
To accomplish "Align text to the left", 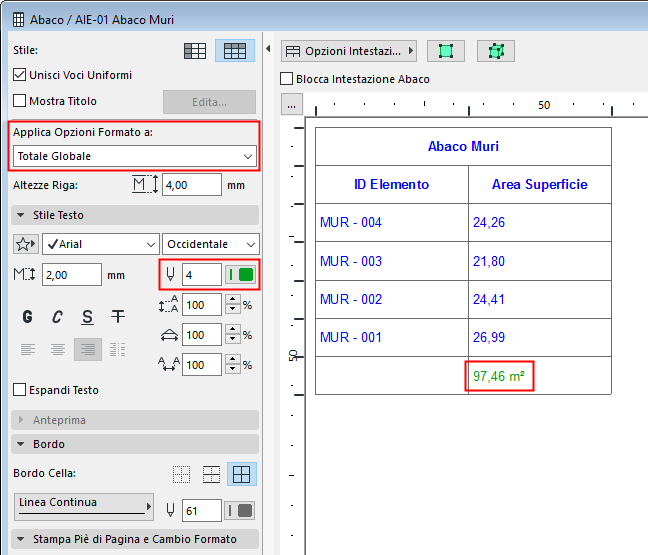I will tap(27, 349).
